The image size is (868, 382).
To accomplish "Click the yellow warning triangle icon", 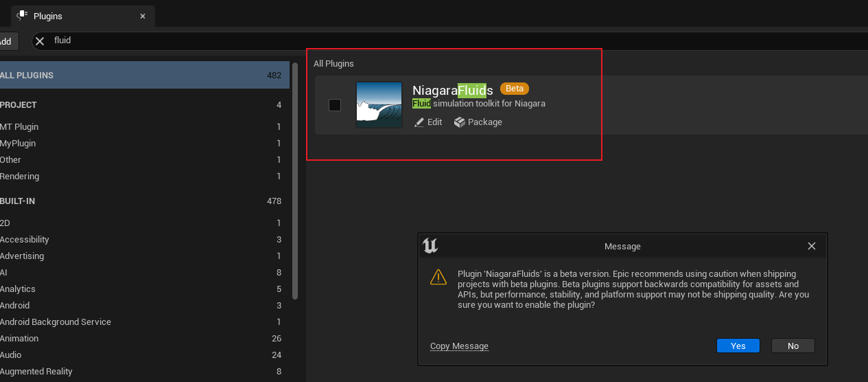I will click(x=438, y=277).
